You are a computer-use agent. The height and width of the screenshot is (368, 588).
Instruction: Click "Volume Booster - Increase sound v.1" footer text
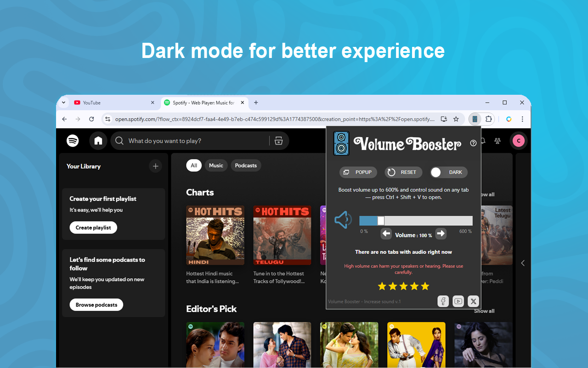point(364,302)
